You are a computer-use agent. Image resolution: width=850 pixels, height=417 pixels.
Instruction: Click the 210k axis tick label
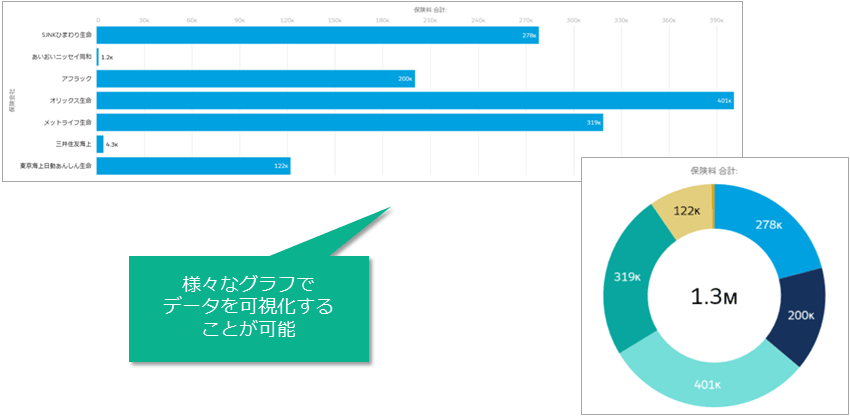click(430, 20)
